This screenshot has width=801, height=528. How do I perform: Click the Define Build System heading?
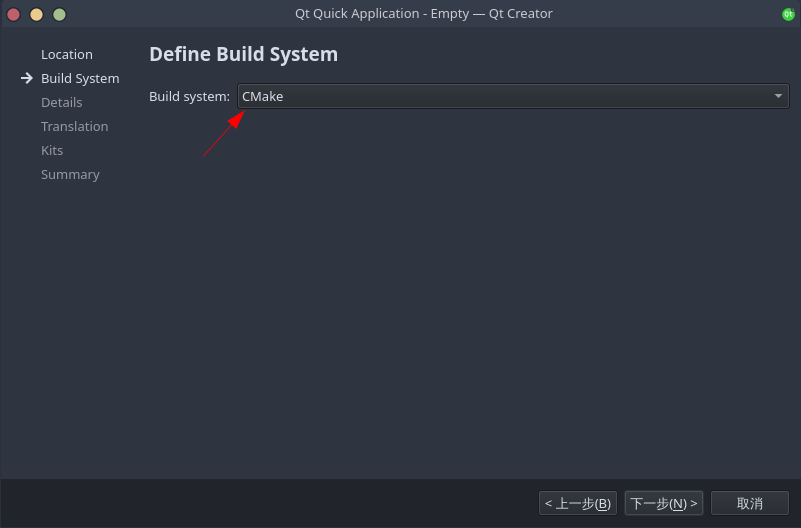243,54
